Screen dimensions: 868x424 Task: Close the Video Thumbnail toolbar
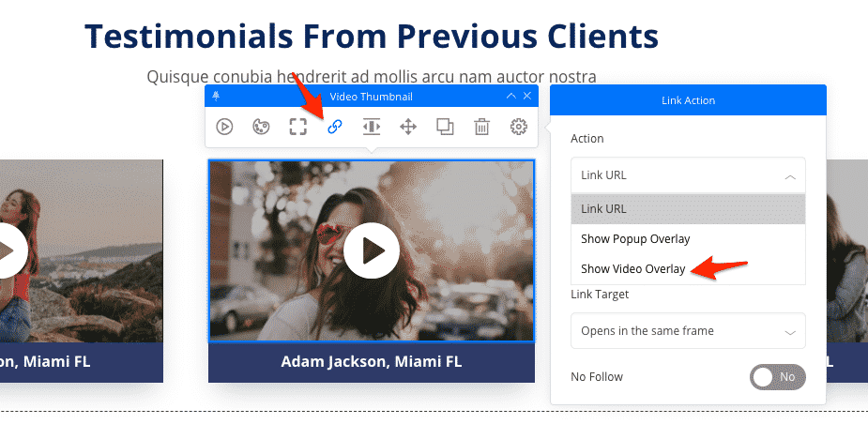coord(527,97)
